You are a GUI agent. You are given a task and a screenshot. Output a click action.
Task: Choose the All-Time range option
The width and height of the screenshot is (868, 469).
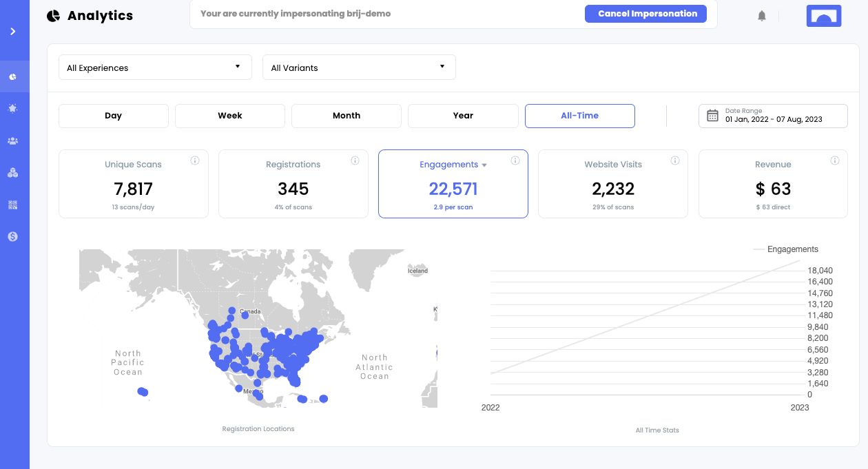[580, 116]
